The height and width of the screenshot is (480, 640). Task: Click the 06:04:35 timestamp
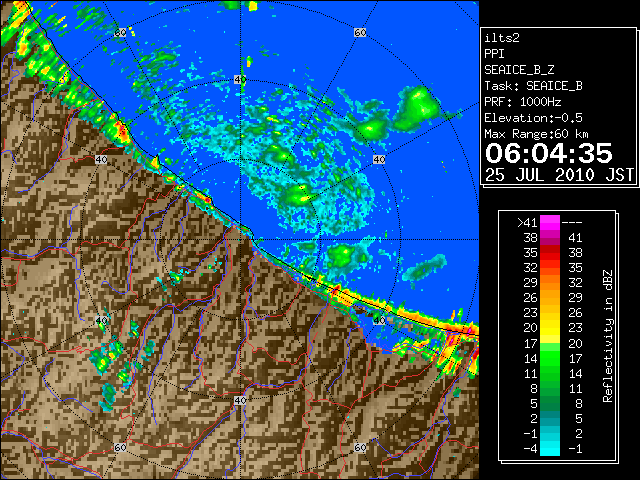click(549, 153)
